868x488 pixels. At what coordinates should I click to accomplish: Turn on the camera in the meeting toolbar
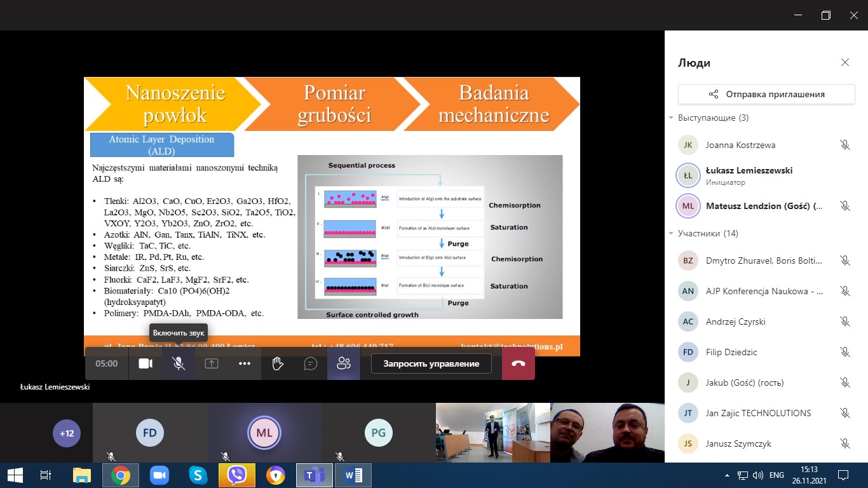146,363
